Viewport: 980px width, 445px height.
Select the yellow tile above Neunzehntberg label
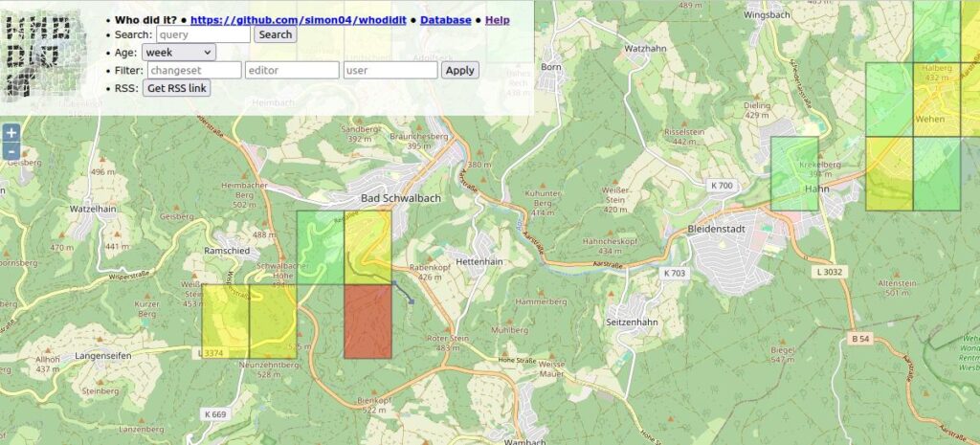pos(273,322)
